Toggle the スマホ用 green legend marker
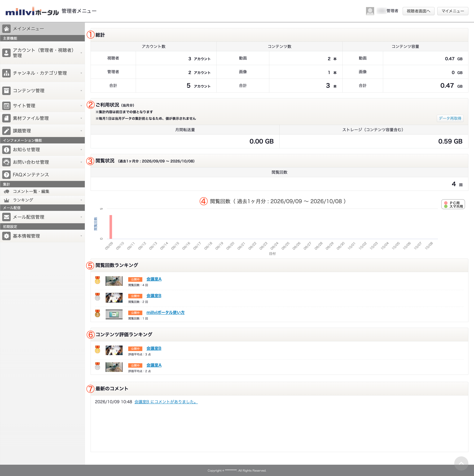The height and width of the screenshot is (476, 474). pos(446,206)
